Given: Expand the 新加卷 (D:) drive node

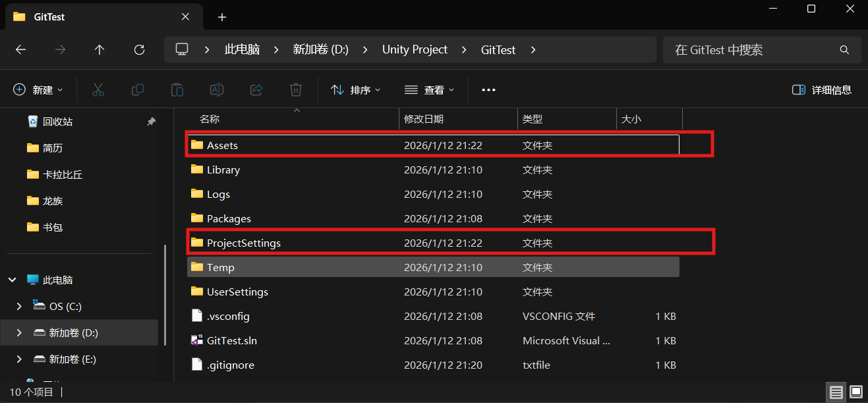Looking at the screenshot, I should click(x=19, y=333).
